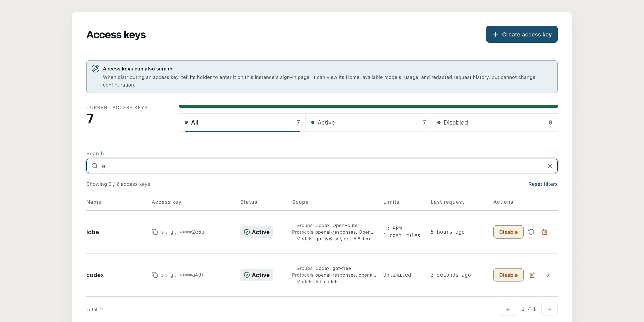
Task: Disable the lobe access key
Action: tap(508, 232)
